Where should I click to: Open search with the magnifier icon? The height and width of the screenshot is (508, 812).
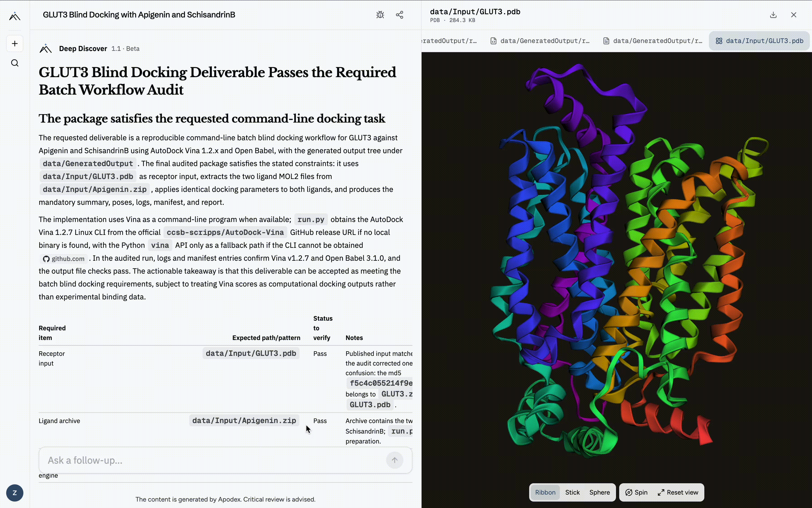pos(15,63)
